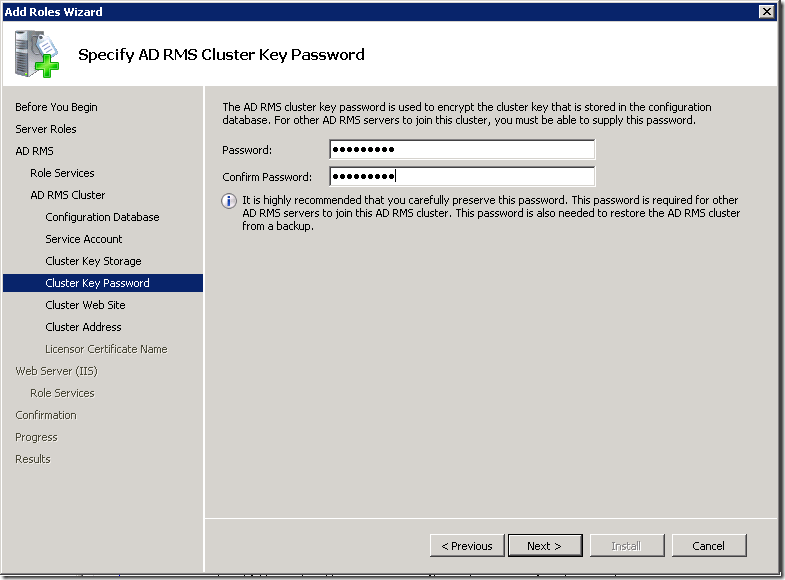
Task: Focus the Confirm Password field
Action: click(x=462, y=176)
